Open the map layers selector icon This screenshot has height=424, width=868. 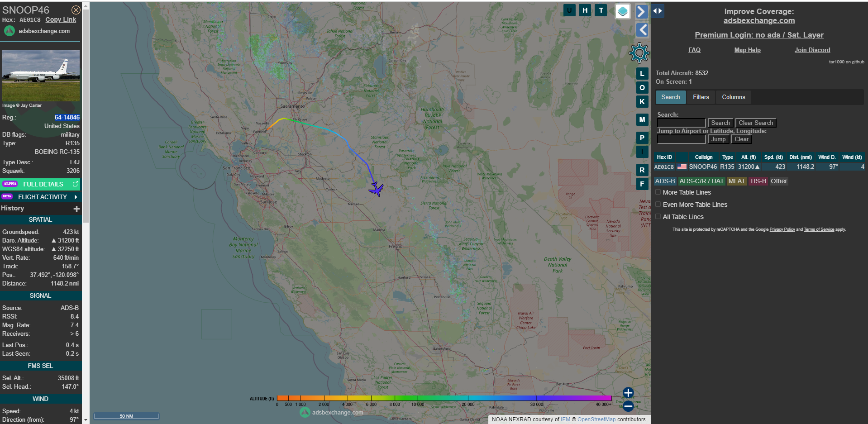[623, 11]
